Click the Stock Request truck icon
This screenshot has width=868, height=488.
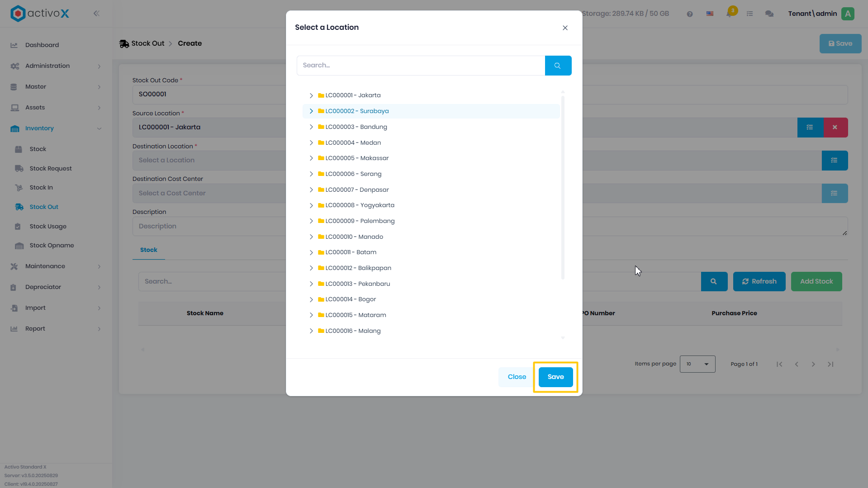click(x=19, y=169)
